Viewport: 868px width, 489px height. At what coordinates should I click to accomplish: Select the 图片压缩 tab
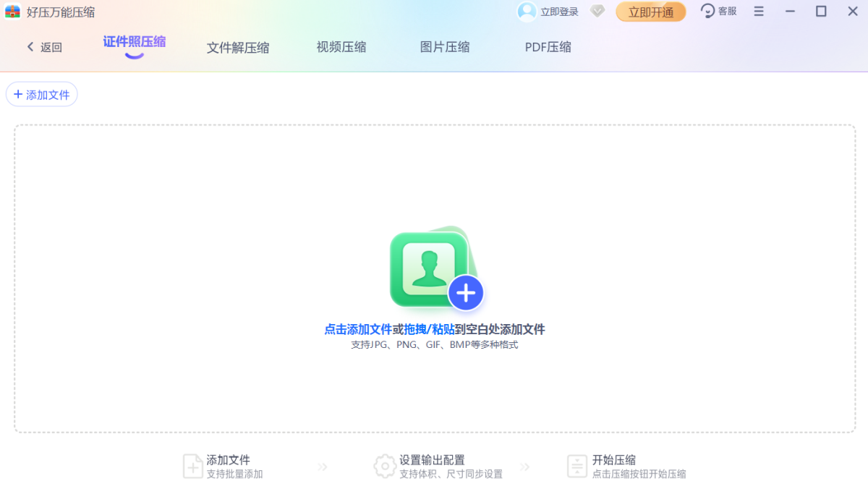coord(445,46)
